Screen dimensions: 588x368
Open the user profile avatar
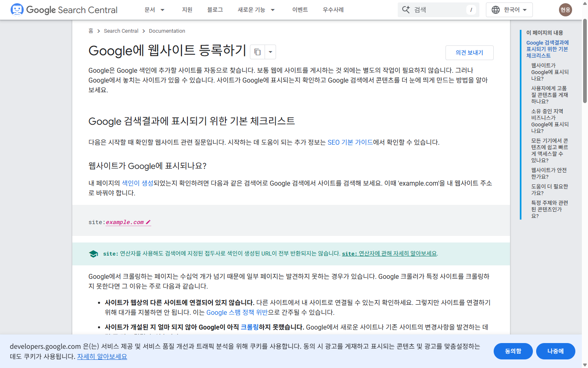566,10
